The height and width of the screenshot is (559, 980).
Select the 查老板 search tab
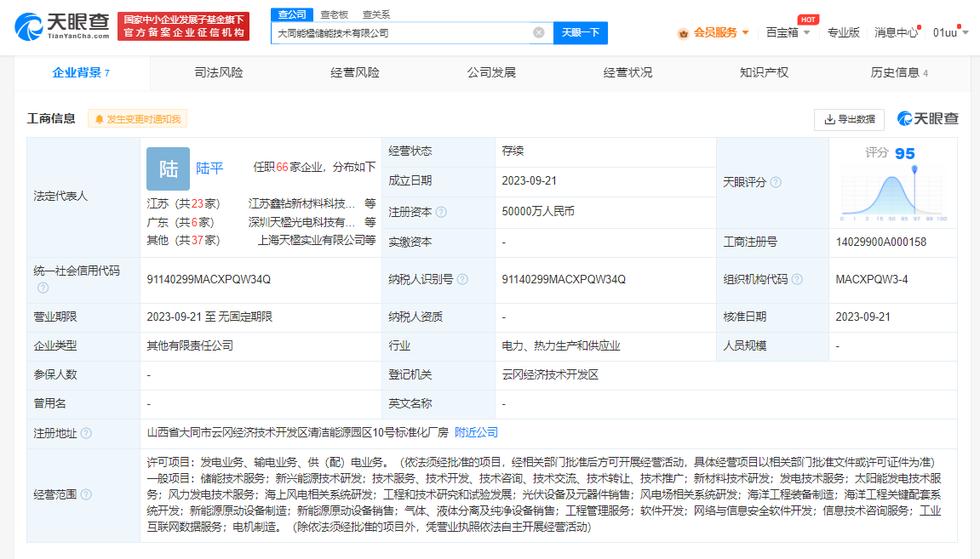(334, 14)
